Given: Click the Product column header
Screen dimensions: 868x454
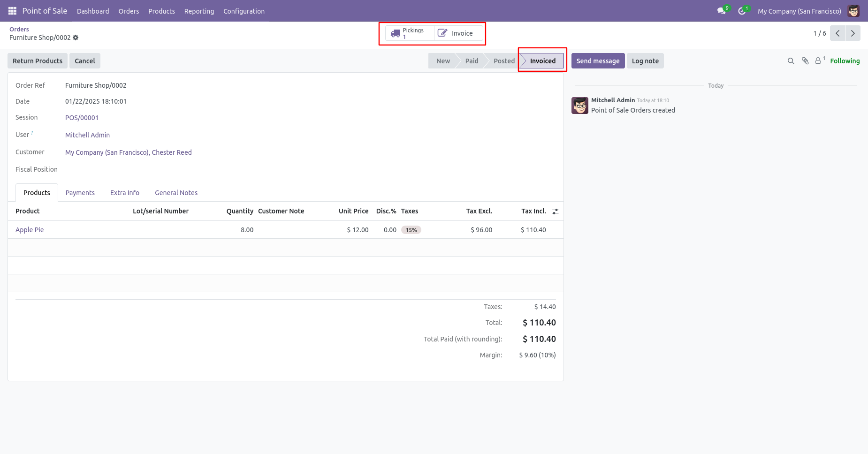Looking at the screenshot, I should click(28, 211).
